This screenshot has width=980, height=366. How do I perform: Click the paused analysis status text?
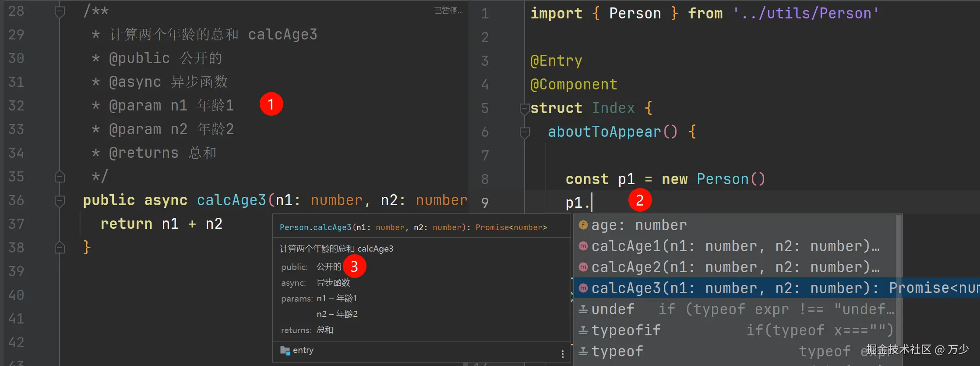tap(448, 10)
